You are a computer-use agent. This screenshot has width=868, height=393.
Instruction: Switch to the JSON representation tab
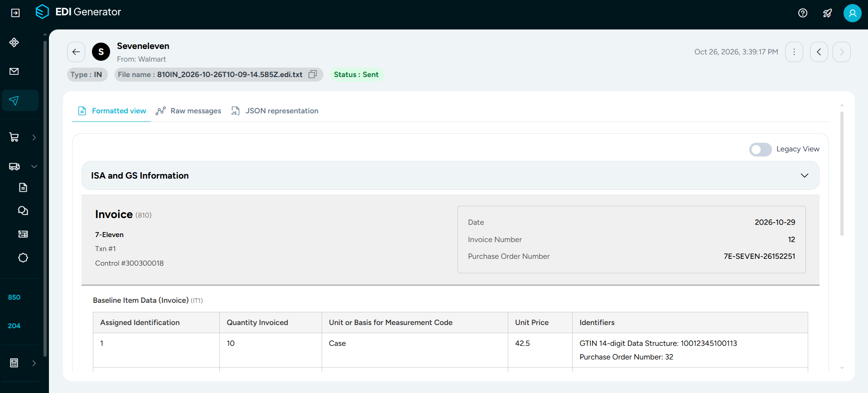[275, 111]
